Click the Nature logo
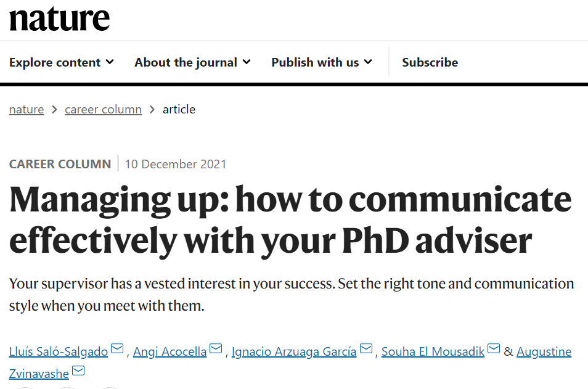 click(59, 18)
